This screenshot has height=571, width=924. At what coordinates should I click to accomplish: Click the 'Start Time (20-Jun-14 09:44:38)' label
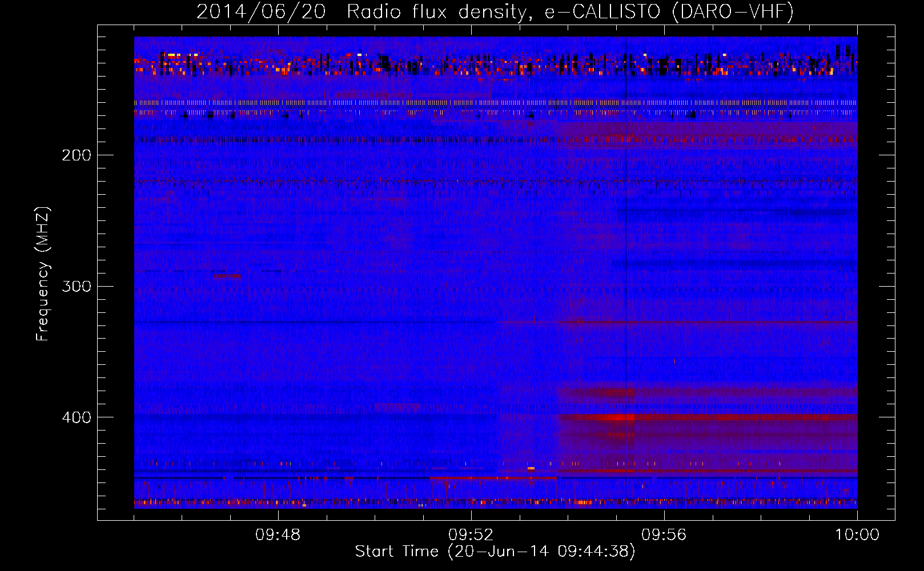[x=495, y=552]
